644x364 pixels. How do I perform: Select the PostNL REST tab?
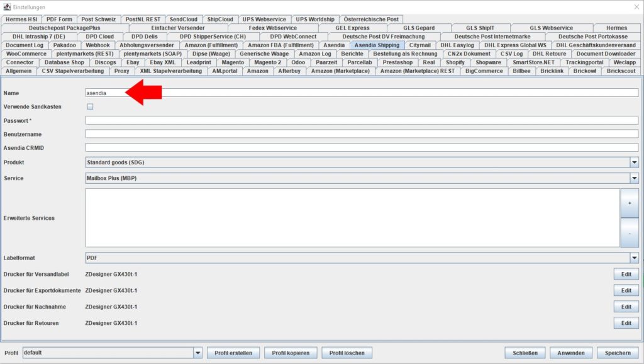click(x=143, y=20)
